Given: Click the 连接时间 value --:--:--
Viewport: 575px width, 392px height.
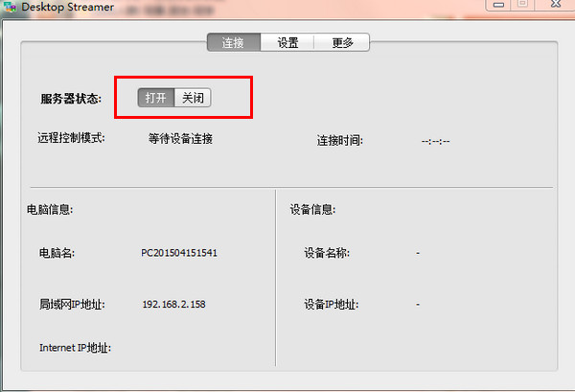Looking at the screenshot, I should click(436, 141).
